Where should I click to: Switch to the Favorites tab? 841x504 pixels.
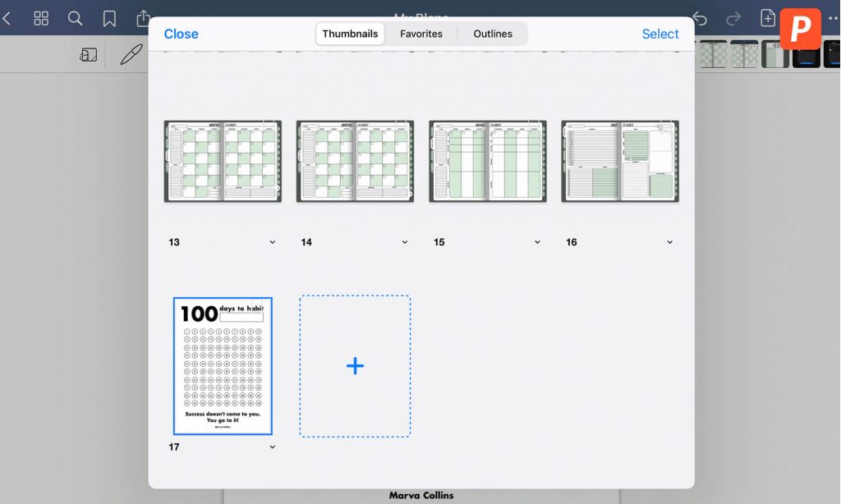421,34
